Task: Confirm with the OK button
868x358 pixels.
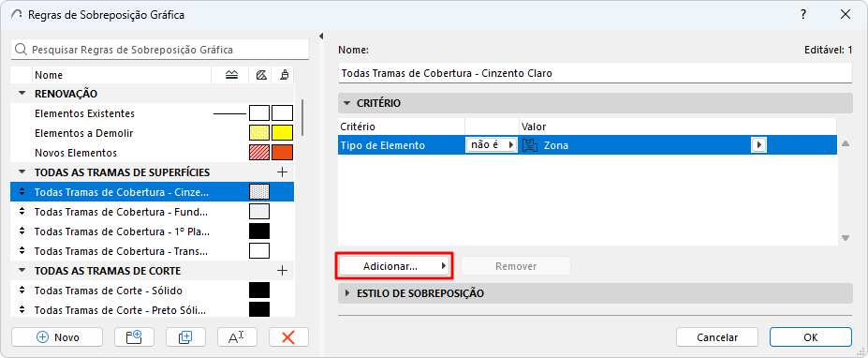Action: click(811, 337)
